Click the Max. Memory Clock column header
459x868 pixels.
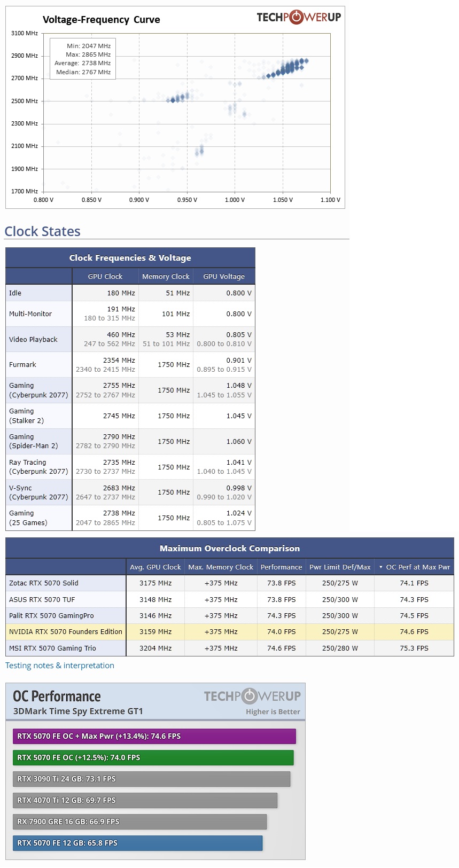[221, 567]
